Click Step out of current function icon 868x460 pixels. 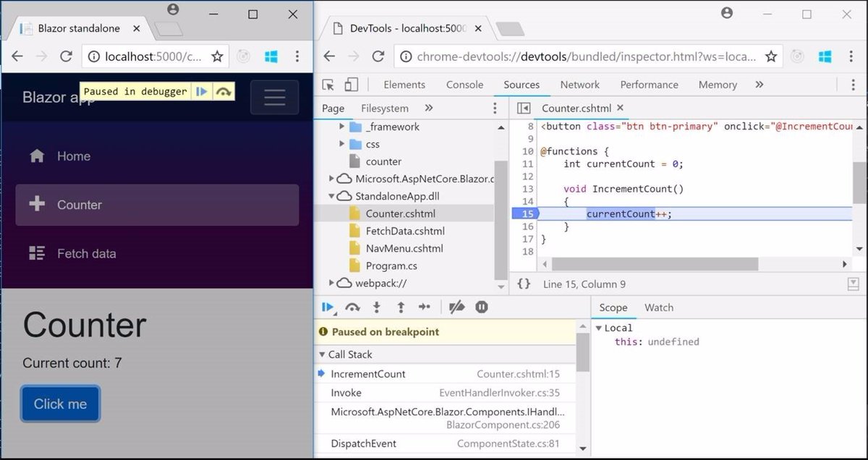tap(401, 307)
